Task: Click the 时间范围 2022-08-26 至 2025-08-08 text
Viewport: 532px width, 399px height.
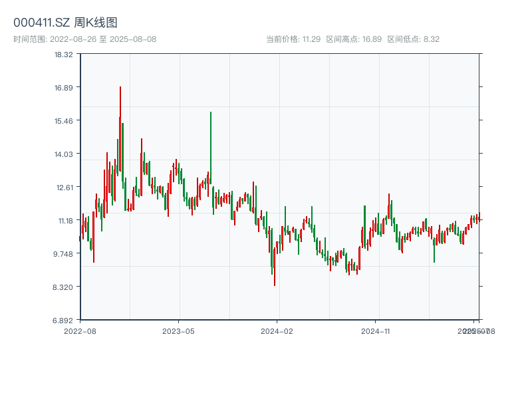Action: [x=85, y=39]
